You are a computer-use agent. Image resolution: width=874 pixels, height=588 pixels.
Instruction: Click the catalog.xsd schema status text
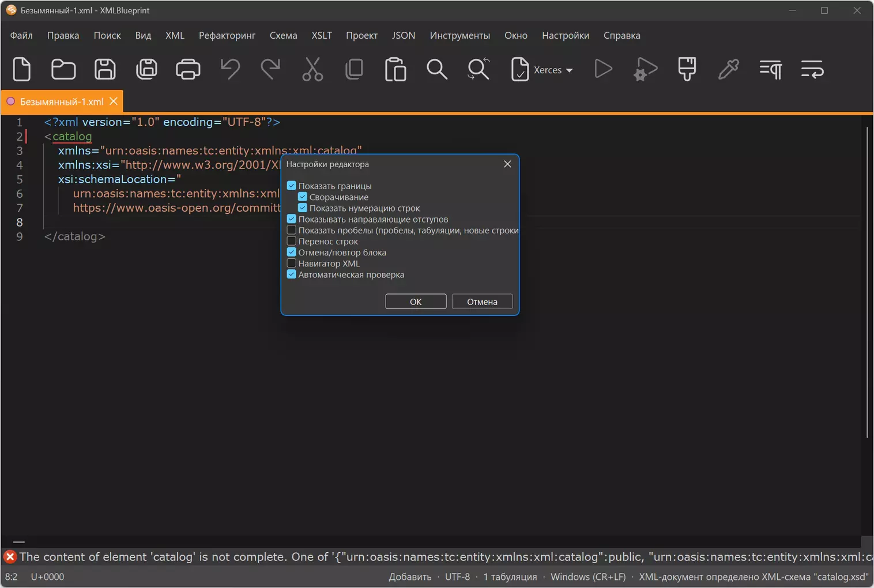click(754, 576)
